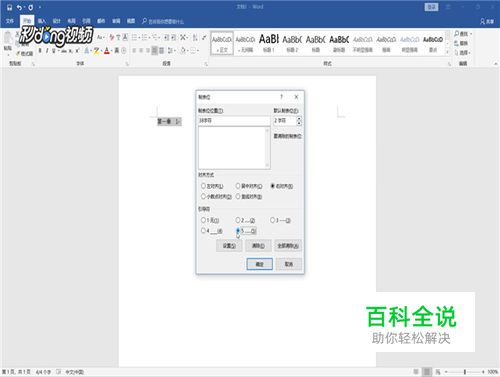Click the Italic formatting icon
Screen dimensions: 500x377
click(47, 51)
